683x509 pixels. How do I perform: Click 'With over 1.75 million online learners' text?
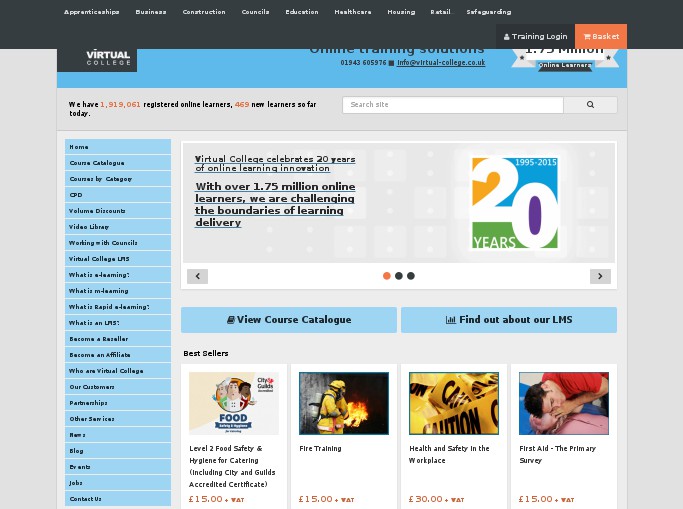pos(275,204)
